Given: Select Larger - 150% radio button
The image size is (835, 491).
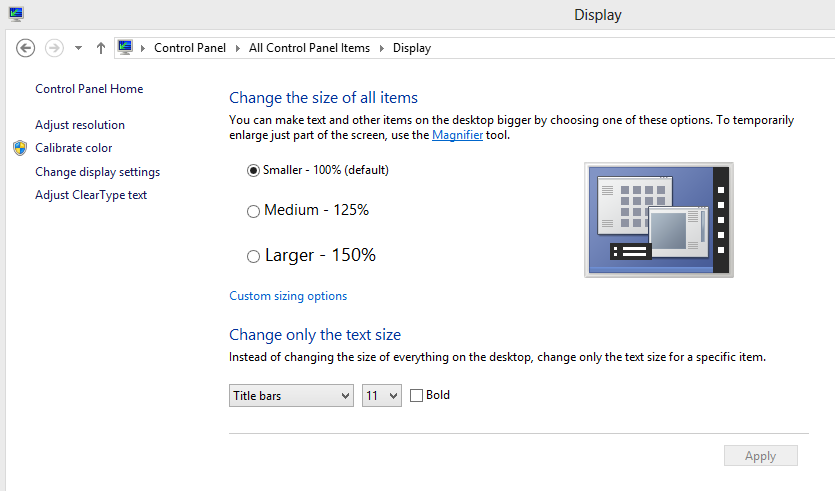Looking at the screenshot, I should tap(253, 257).
